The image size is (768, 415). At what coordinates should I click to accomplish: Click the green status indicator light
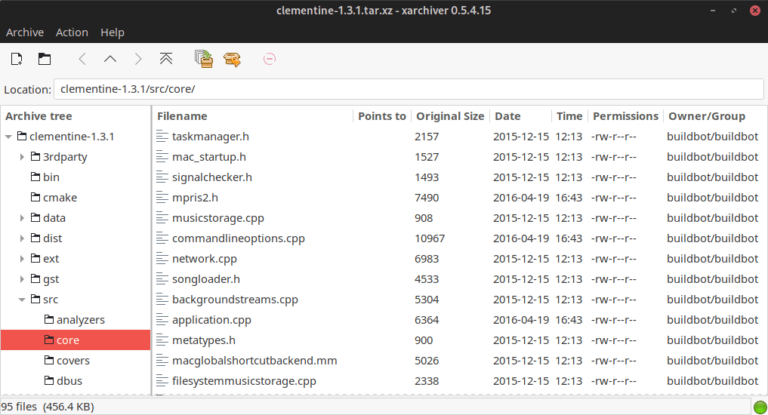[760, 407]
